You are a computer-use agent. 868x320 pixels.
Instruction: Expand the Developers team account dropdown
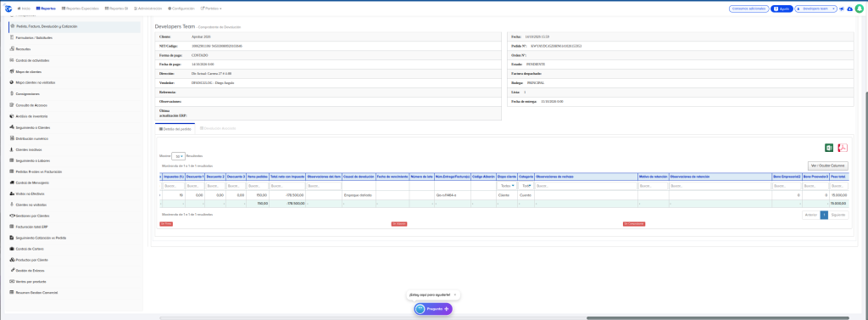tap(815, 8)
